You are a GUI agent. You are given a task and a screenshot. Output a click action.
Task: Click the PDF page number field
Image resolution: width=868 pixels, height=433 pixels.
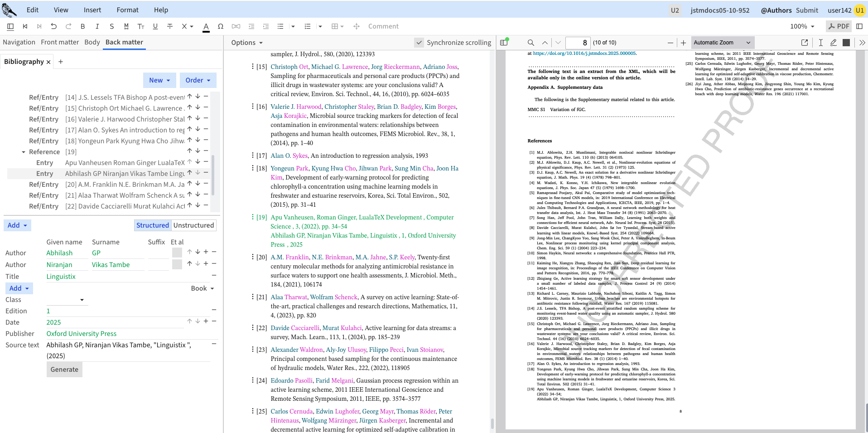578,43
